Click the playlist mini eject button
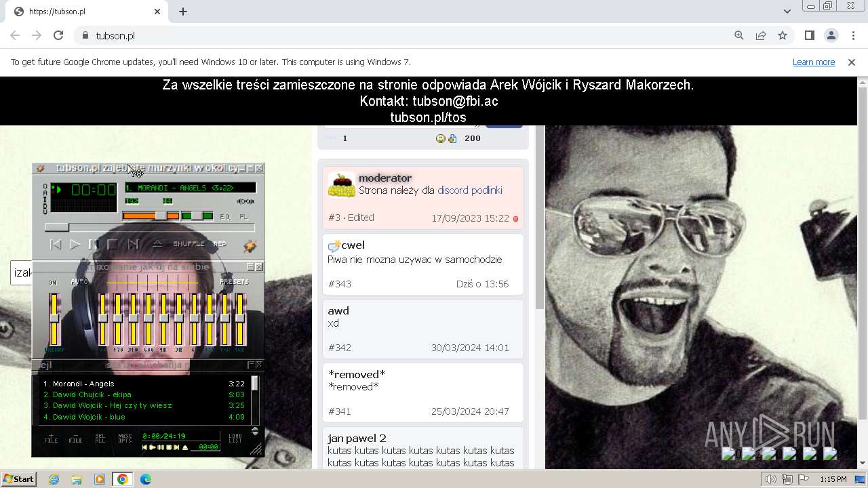Viewport: 868px width, 488px height. click(185, 447)
